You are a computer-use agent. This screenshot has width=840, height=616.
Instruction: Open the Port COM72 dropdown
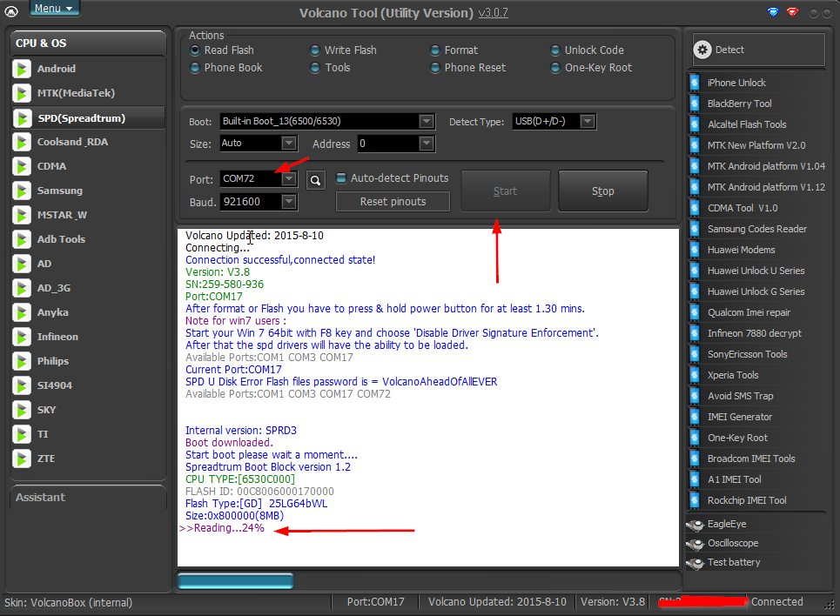(289, 179)
